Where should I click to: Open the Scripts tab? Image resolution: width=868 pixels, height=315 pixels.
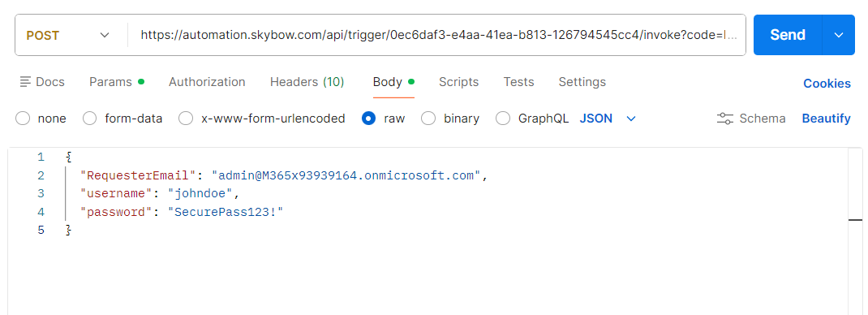point(458,82)
